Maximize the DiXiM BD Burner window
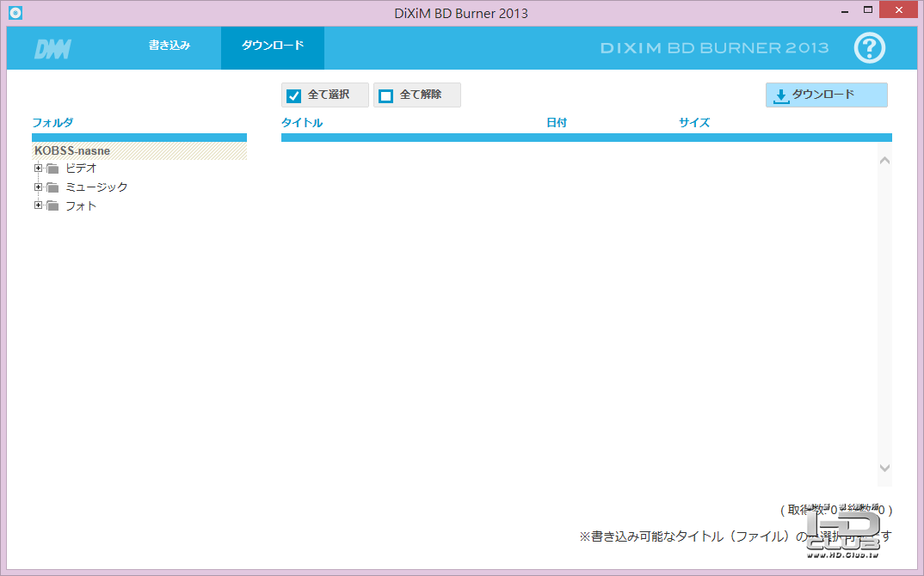 (868, 10)
